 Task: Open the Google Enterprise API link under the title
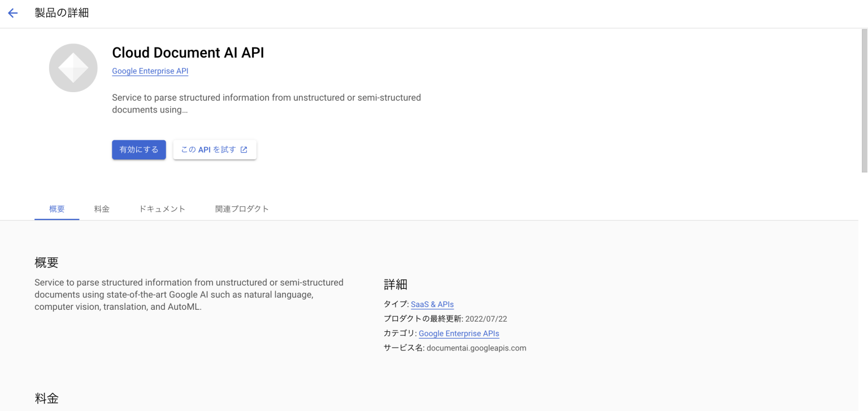coord(150,71)
